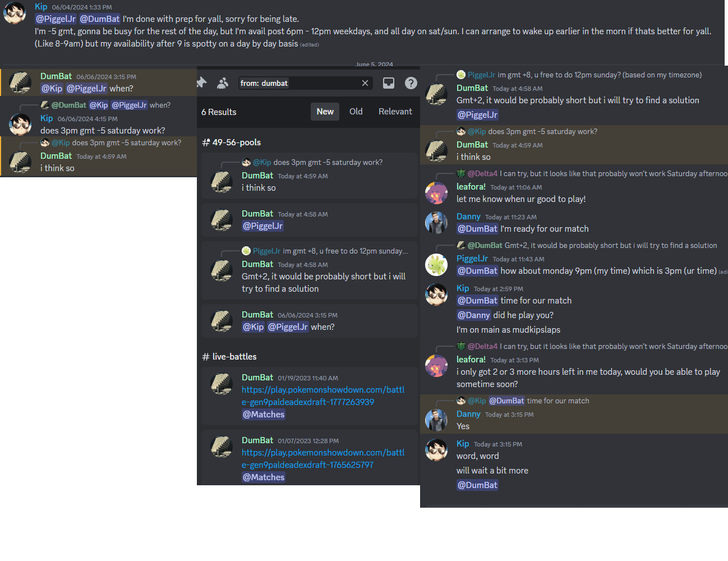Click Danny's avatar at 11:23 AM

click(436, 223)
